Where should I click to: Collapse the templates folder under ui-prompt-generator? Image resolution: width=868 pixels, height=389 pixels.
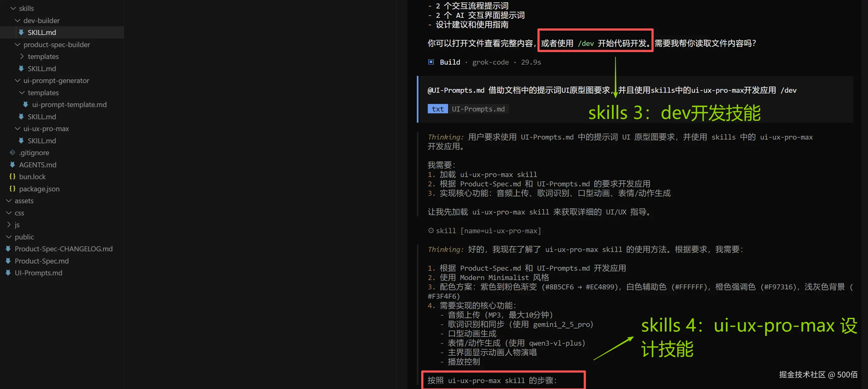pyautogui.click(x=22, y=92)
